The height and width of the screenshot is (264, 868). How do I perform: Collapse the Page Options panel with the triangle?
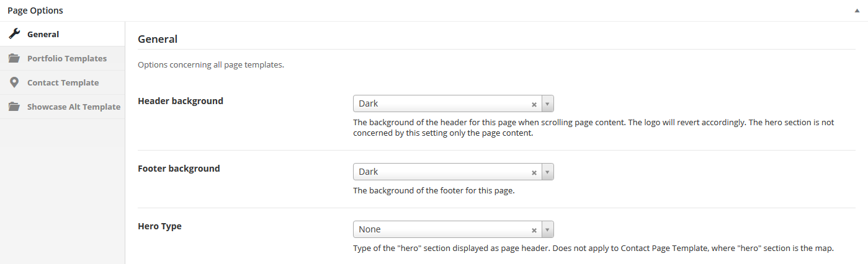[857, 11]
